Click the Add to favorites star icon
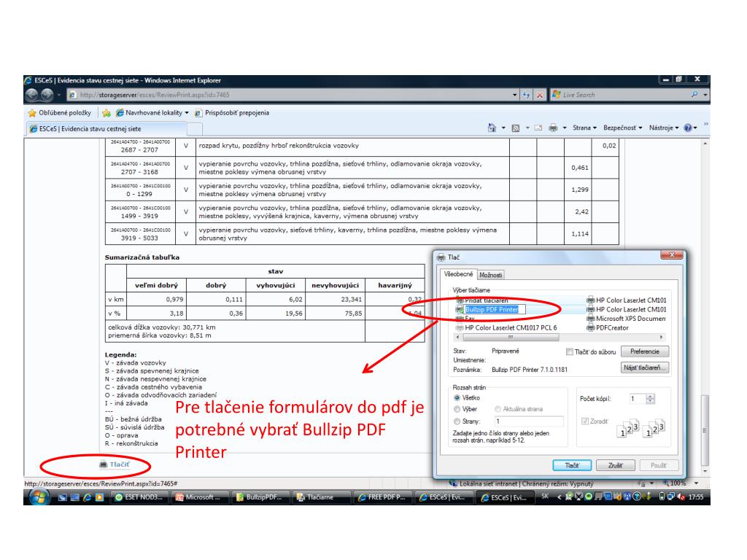Image resolution: width=747 pixels, height=560 pixels. coord(107,113)
